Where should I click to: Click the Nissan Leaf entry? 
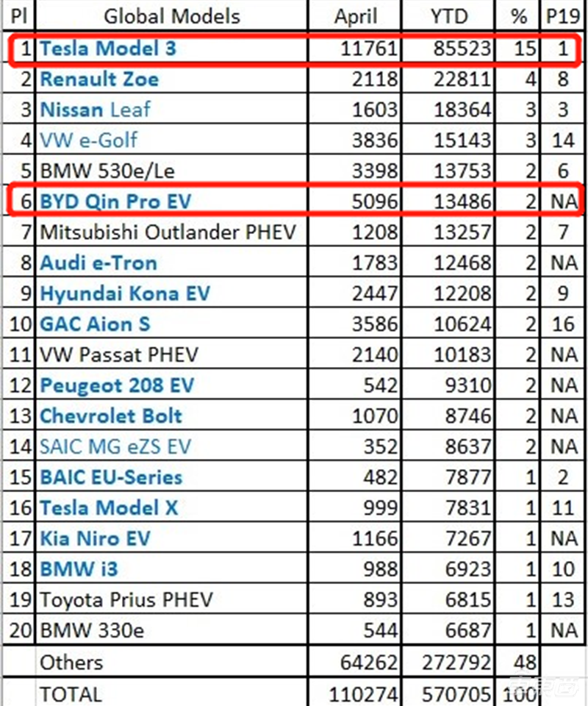click(95, 110)
